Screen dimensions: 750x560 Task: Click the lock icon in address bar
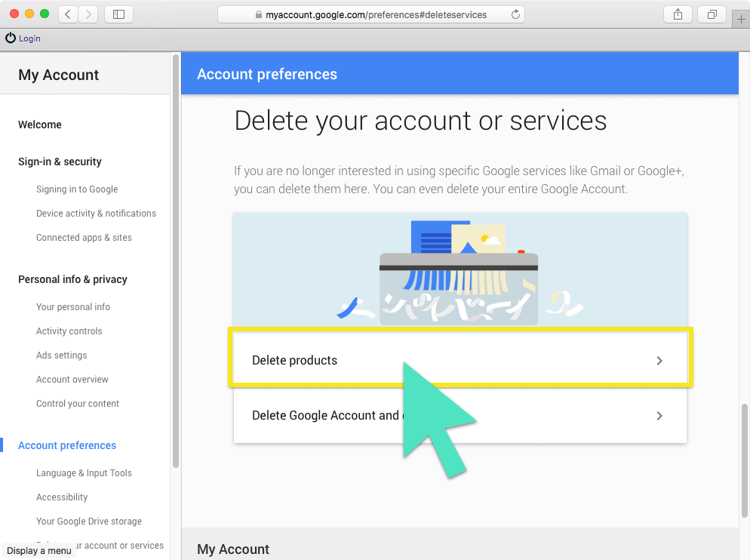pyautogui.click(x=258, y=15)
